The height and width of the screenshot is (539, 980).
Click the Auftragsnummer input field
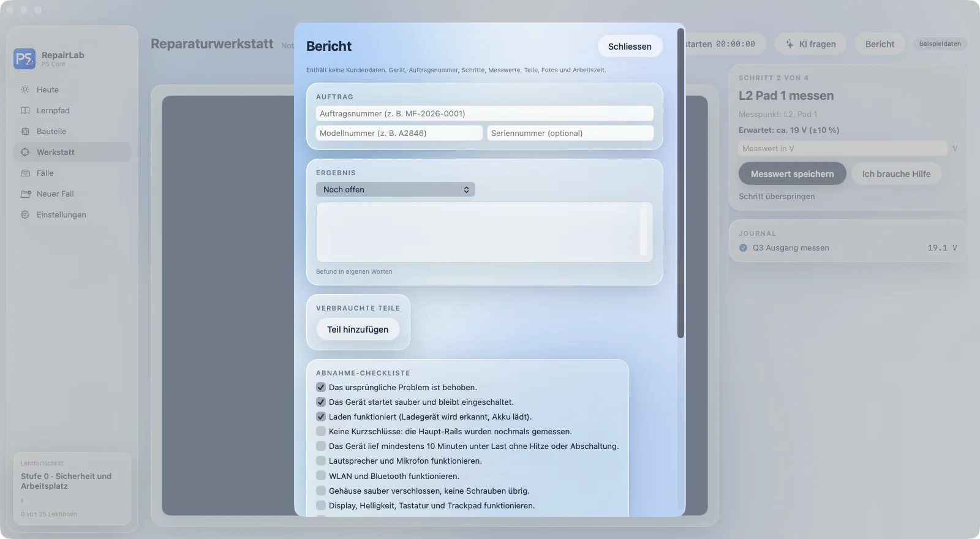[484, 113]
